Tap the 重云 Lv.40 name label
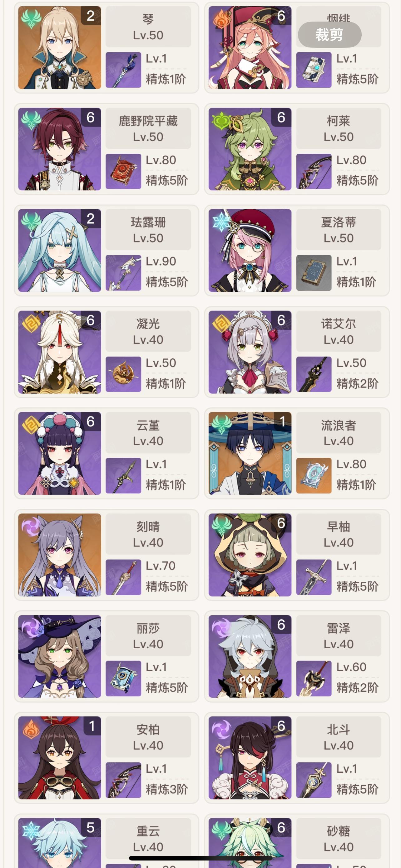The height and width of the screenshot is (868, 401). [148, 838]
